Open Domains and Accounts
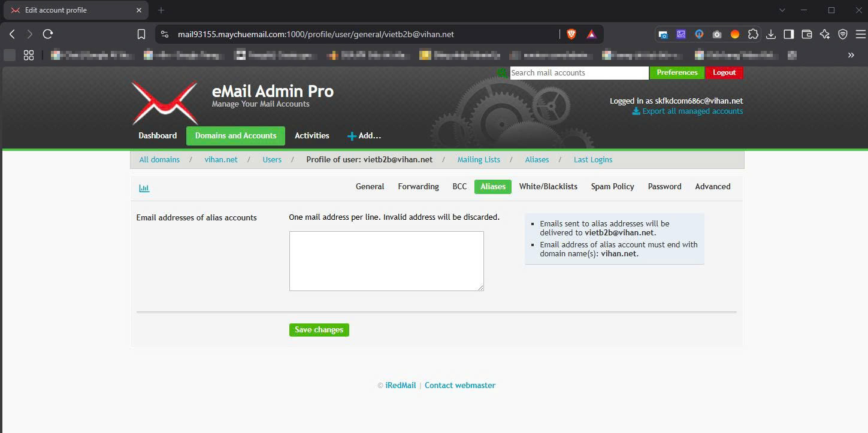The height and width of the screenshot is (433, 868). point(235,136)
